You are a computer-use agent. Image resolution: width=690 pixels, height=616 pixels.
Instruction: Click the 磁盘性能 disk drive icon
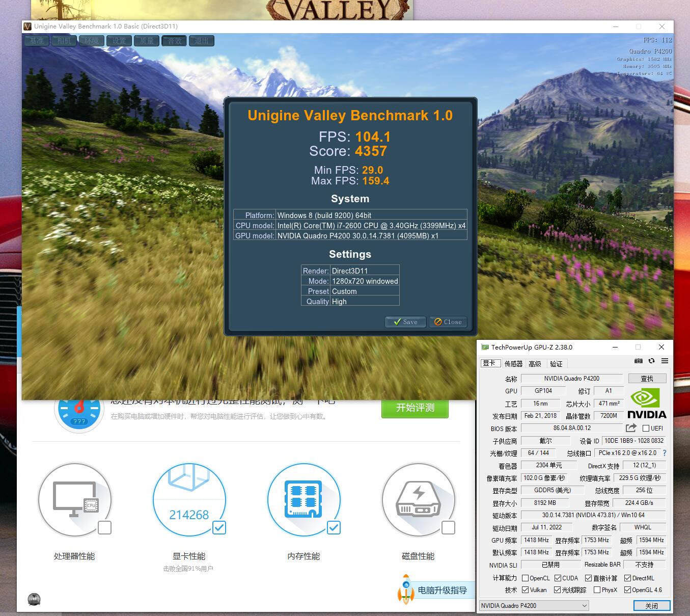419,499
